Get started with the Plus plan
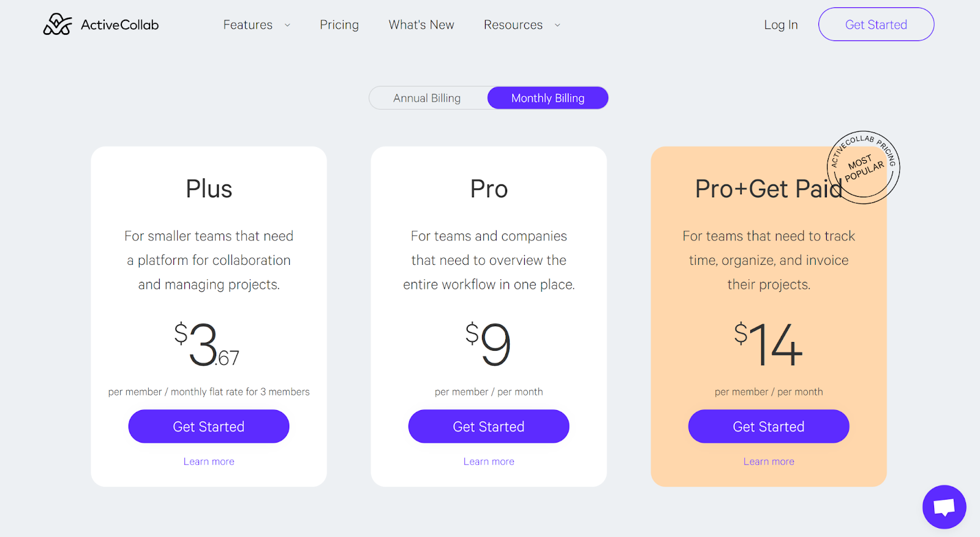This screenshot has height=537, width=980. [209, 427]
